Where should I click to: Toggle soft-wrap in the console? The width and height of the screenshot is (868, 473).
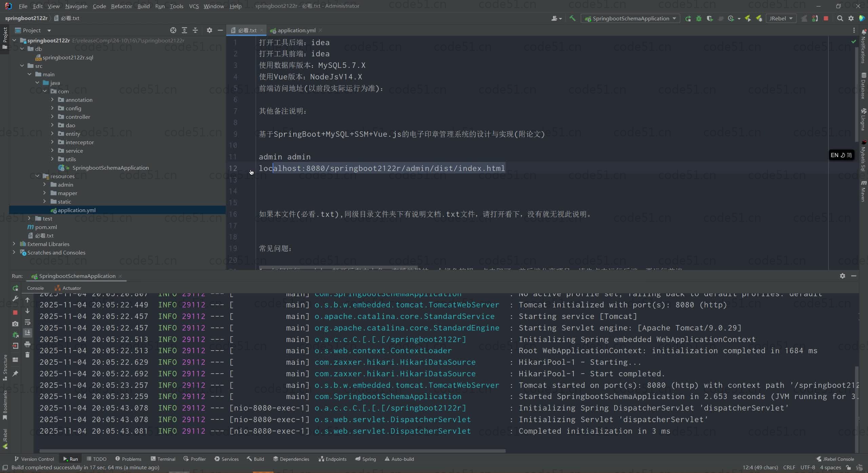pos(27,322)
